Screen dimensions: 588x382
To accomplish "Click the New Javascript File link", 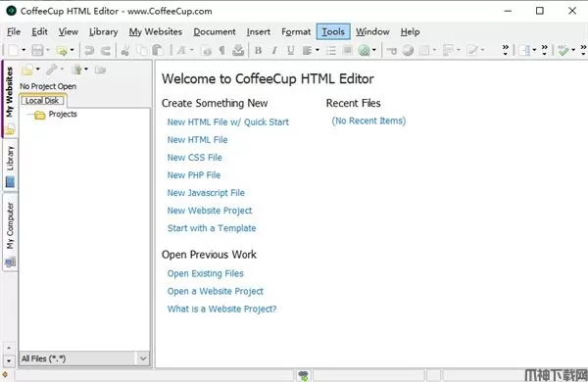I will (206, 193).
